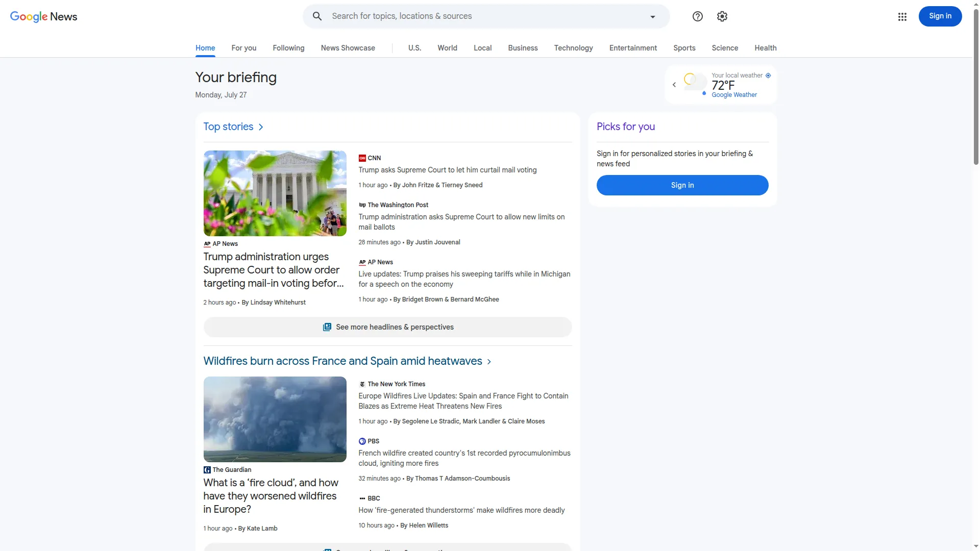Click the scrollbar down arrow
The image size is (980, 551).
point(976,546)
